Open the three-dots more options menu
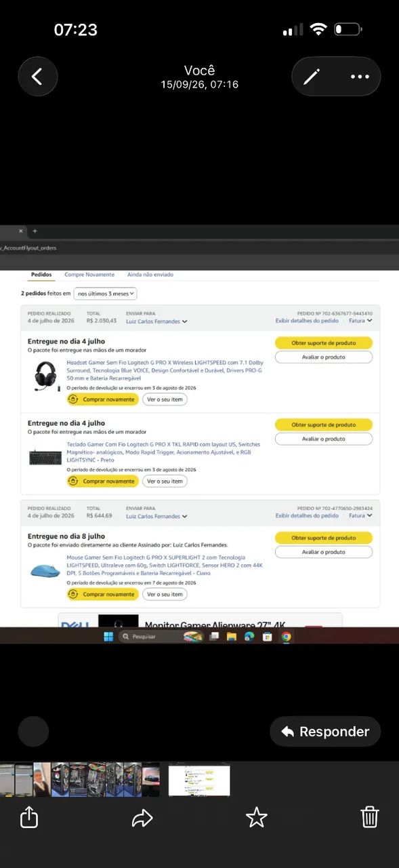Screen dimensions: 399x868 click(x=360, y=77)
